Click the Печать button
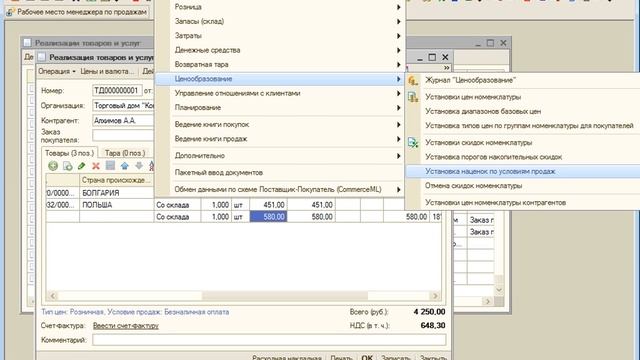The height and width of the screenshot is (360, 640). point(341,358)
